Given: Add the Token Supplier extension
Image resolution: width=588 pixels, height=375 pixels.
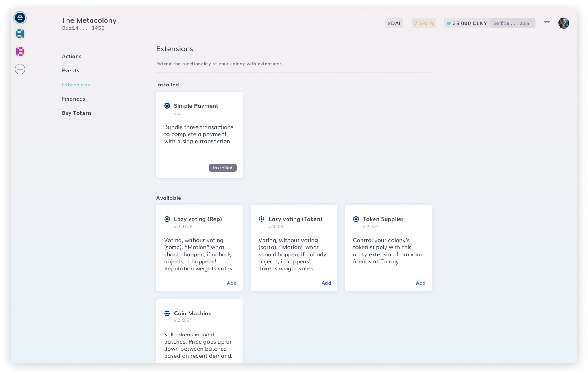Looking at the screenshot, I should point(421,283).
